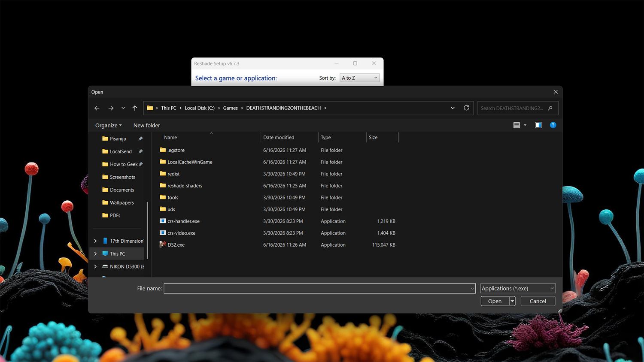Open Help with the blue question icon
644x362 pixels.
point(553,125)
